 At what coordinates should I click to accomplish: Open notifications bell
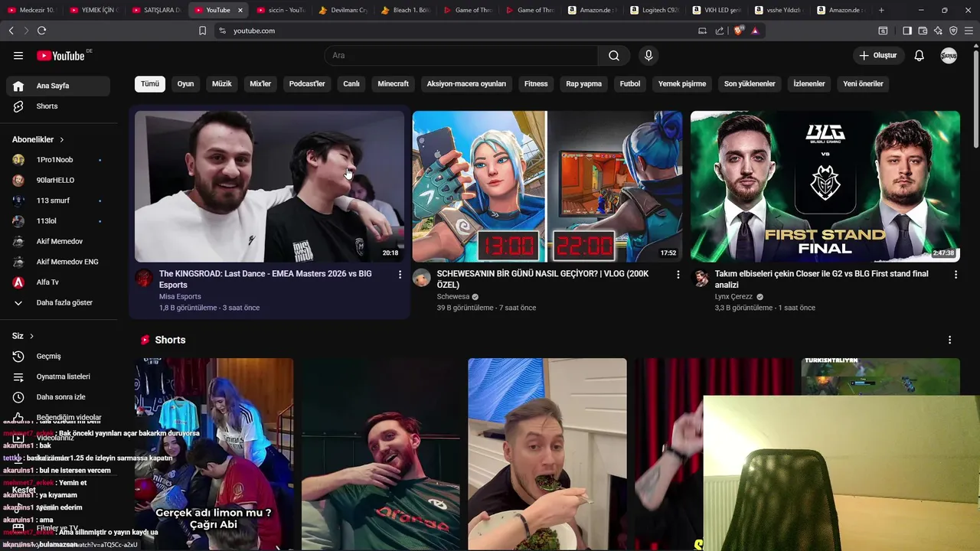click(920, 56)
